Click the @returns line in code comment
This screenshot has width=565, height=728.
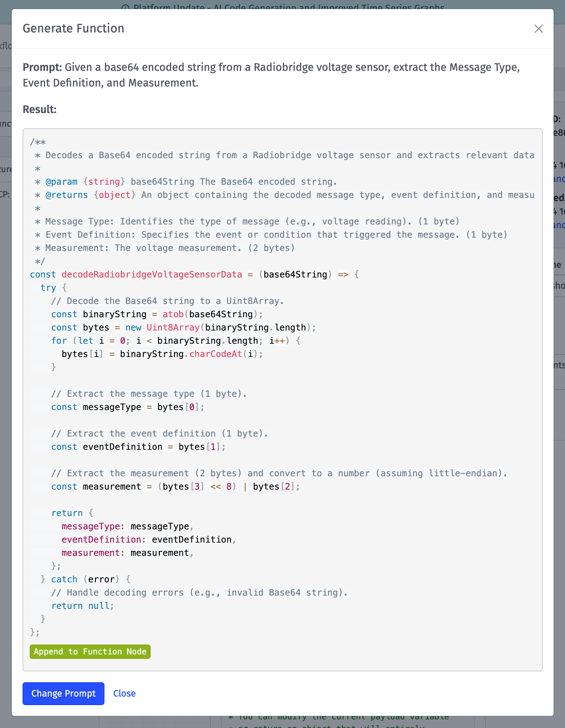coord(285,195)
